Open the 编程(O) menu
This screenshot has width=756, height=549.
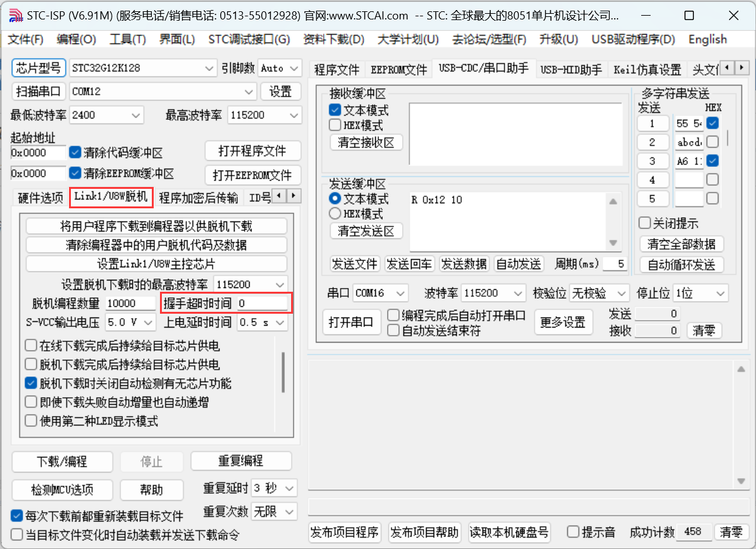[77, 39]
